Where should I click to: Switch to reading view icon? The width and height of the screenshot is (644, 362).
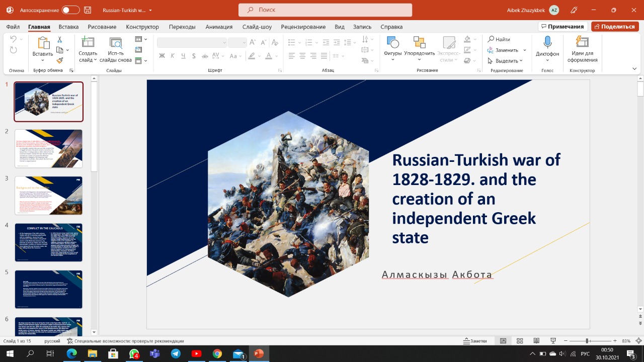(536, 341)
